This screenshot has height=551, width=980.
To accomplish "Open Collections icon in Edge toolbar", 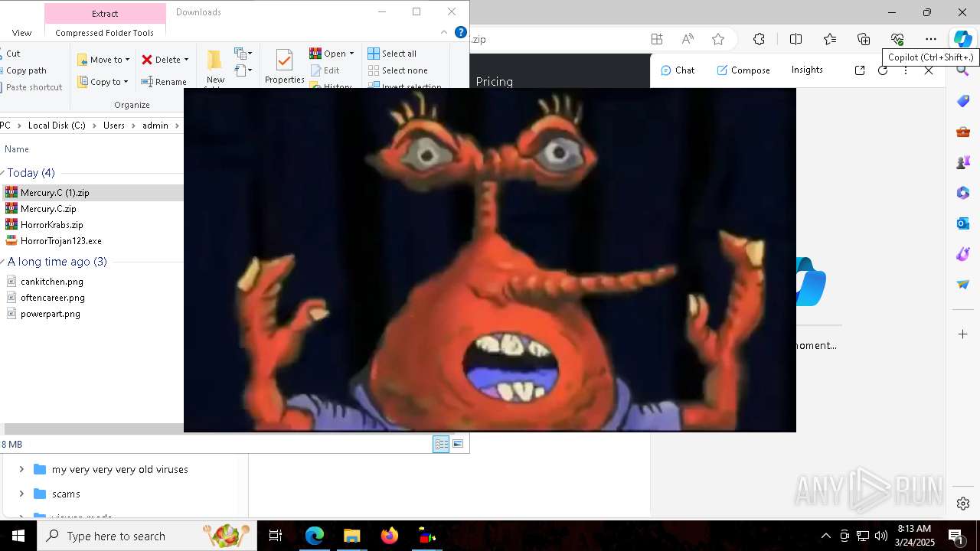I will coord(864,39).
